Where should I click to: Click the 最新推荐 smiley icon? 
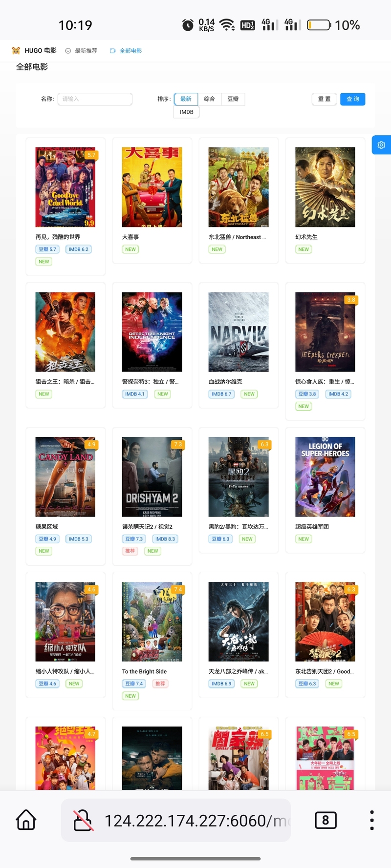(68, 51)
